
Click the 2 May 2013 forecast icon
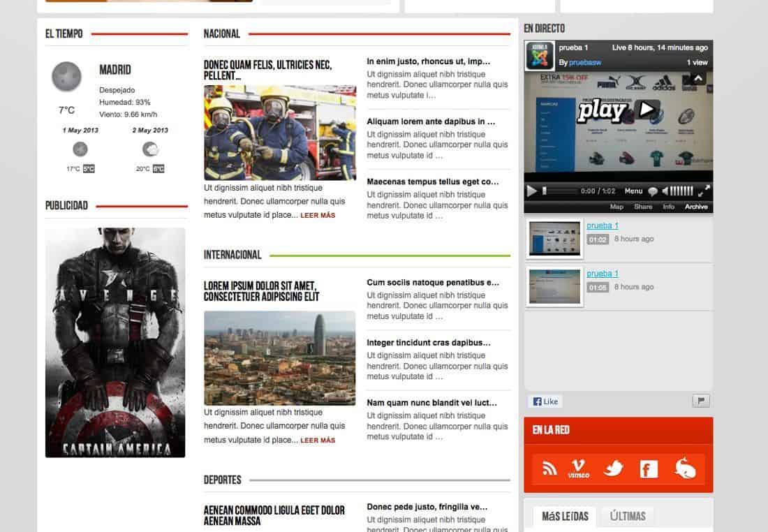[150, 149]
